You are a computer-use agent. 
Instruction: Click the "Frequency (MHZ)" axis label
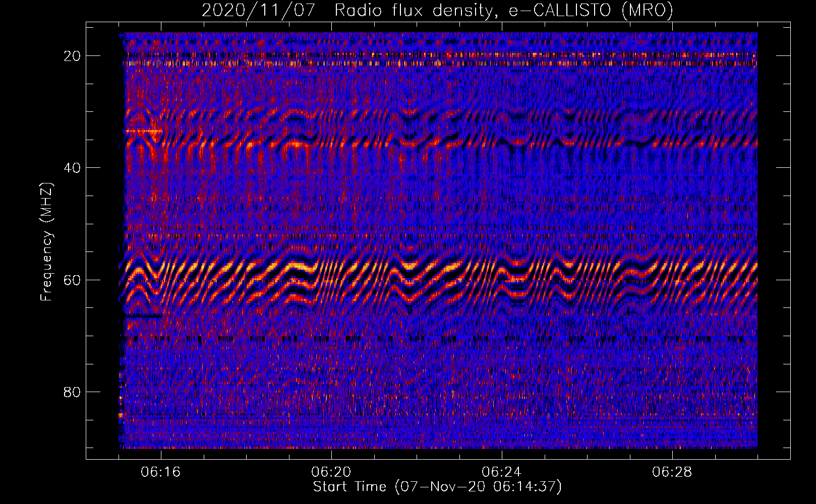46,242
